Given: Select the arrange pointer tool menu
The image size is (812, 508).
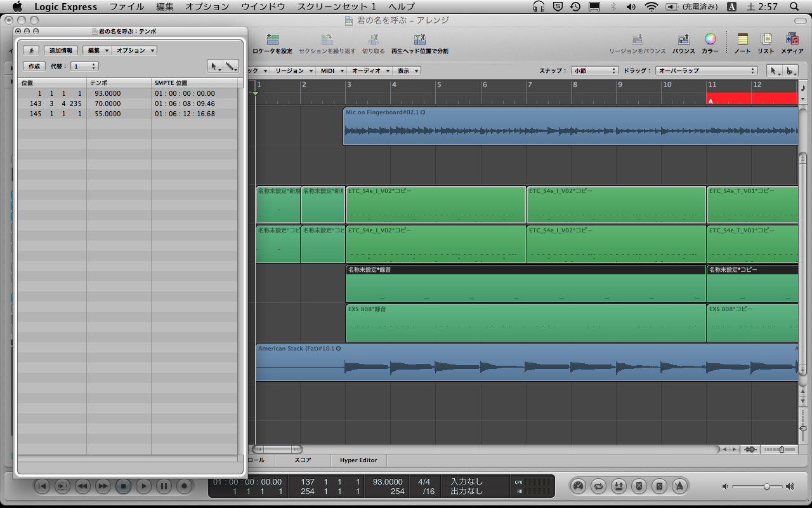Looking at the screenshot, I should [775, 70].
